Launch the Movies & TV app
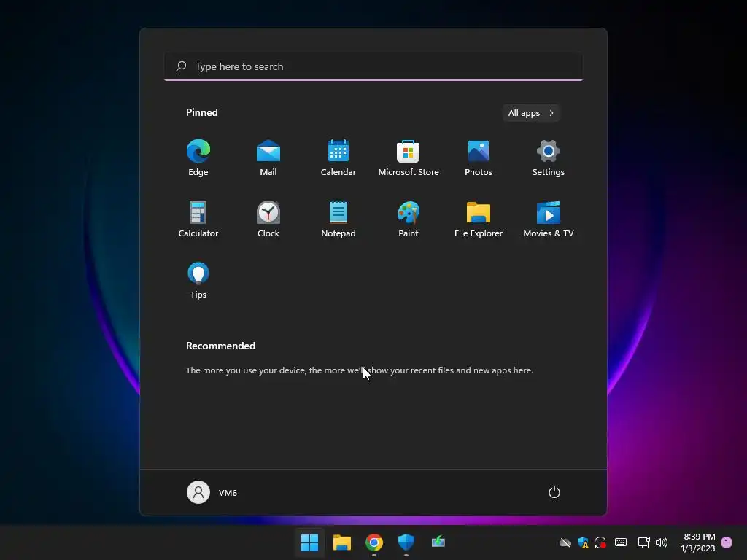 click(x=549, y=219)
